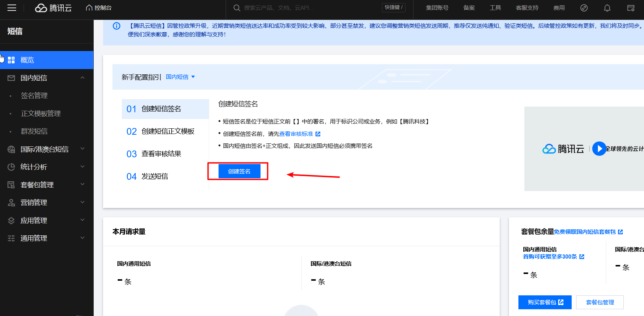Click the 统计分析 pie chart icon
The height and width of the screenshot is (316, 644).
point(11,167)
